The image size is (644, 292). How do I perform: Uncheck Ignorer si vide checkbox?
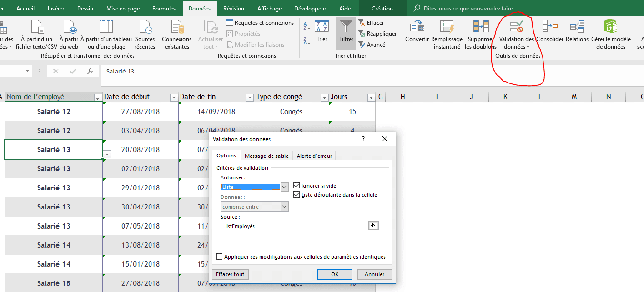click(x=297, y=186)
